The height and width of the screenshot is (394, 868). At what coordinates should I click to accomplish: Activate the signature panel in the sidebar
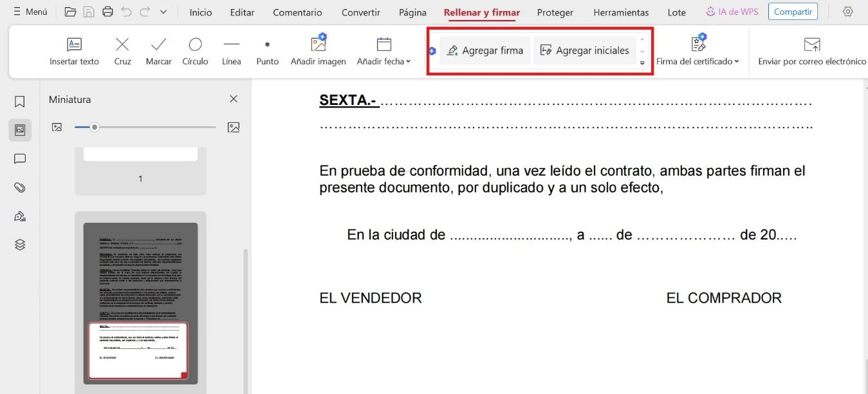point(19,216)
